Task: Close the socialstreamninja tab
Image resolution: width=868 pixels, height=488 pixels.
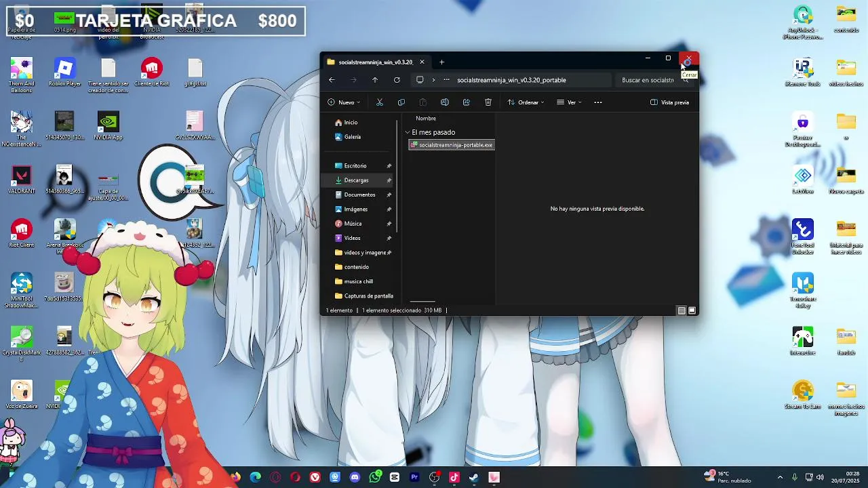Action: coord(422,62)
